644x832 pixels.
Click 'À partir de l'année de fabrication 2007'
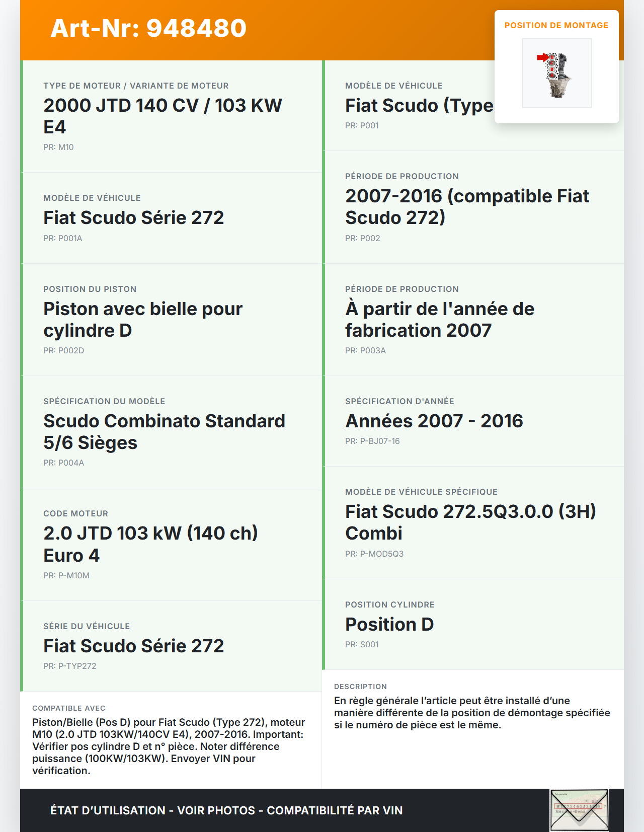(x=439, y=320)
